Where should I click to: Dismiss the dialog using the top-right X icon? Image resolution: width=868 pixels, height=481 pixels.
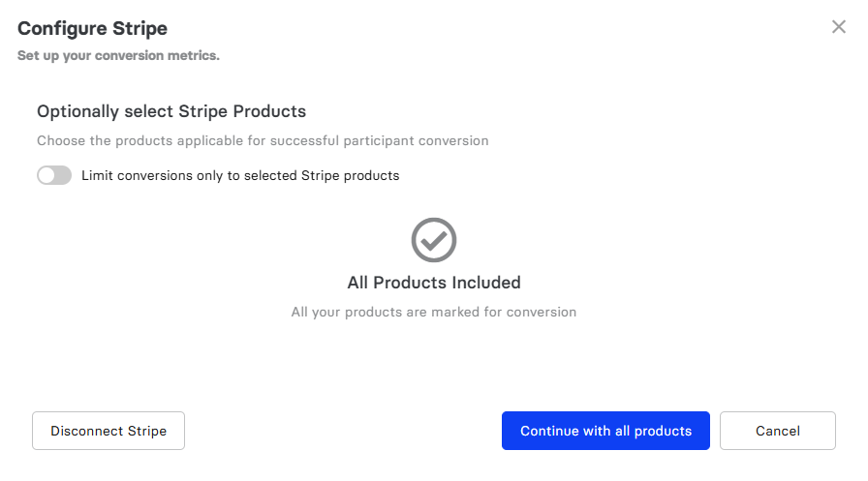pyautogui.click(x=839, y=26)
